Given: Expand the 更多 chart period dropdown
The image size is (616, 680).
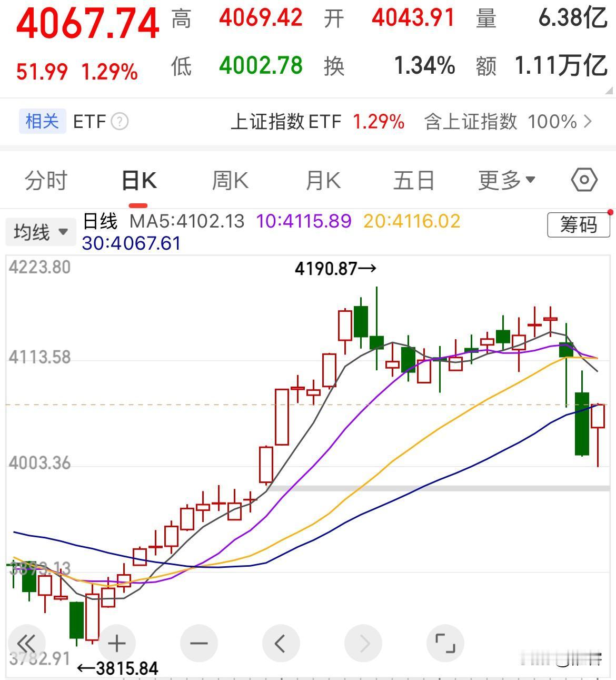Looking at the screenshot, I should [x=506, y=180].
